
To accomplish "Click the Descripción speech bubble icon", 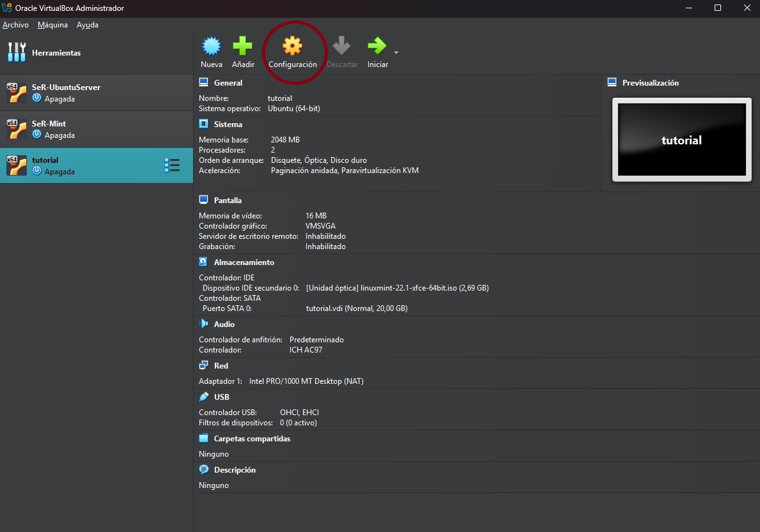I will (x=203, y=469).
